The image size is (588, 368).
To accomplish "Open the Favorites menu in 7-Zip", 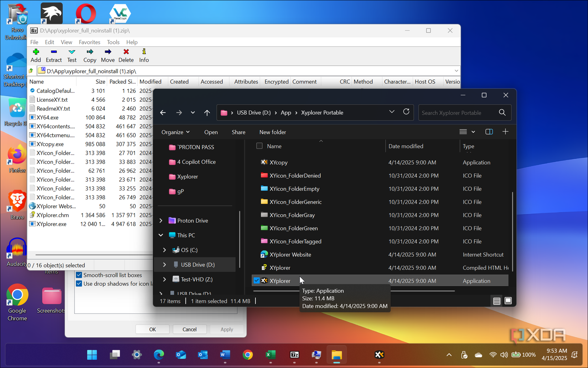I will [89, 42].
